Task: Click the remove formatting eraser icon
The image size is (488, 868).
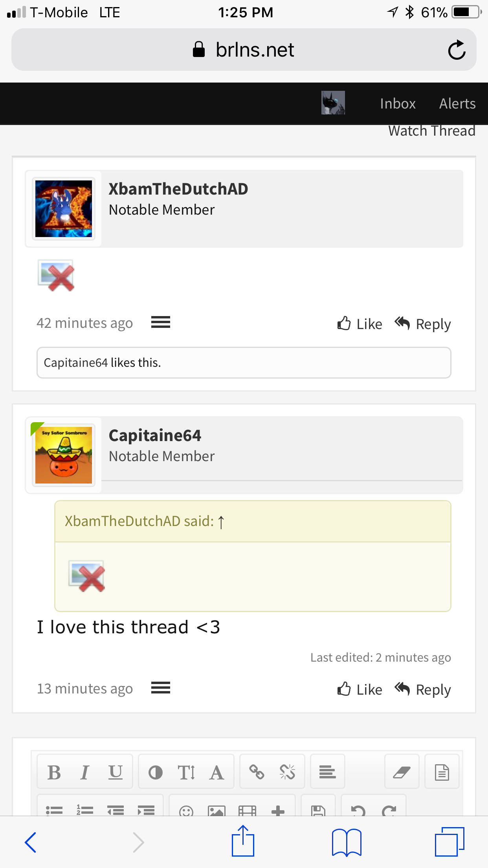Action: point(402,772)
